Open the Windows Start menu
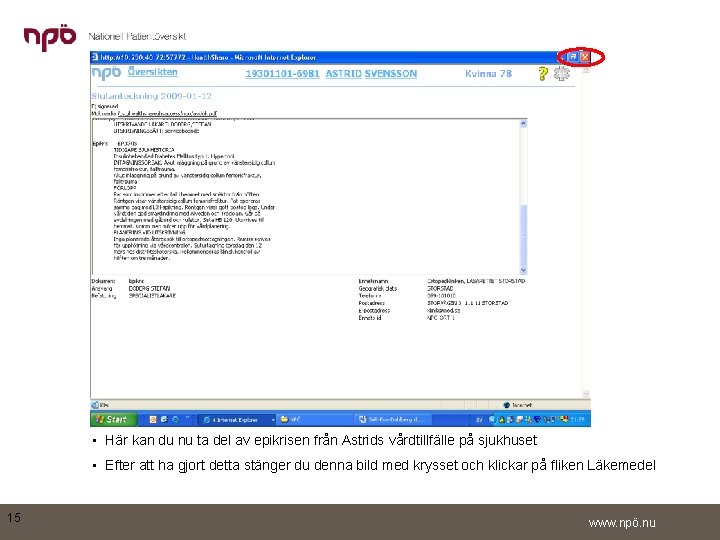Image resolution: width=720 pixels, height=540 pixels. pyautogui.click(x=112, y=419)
